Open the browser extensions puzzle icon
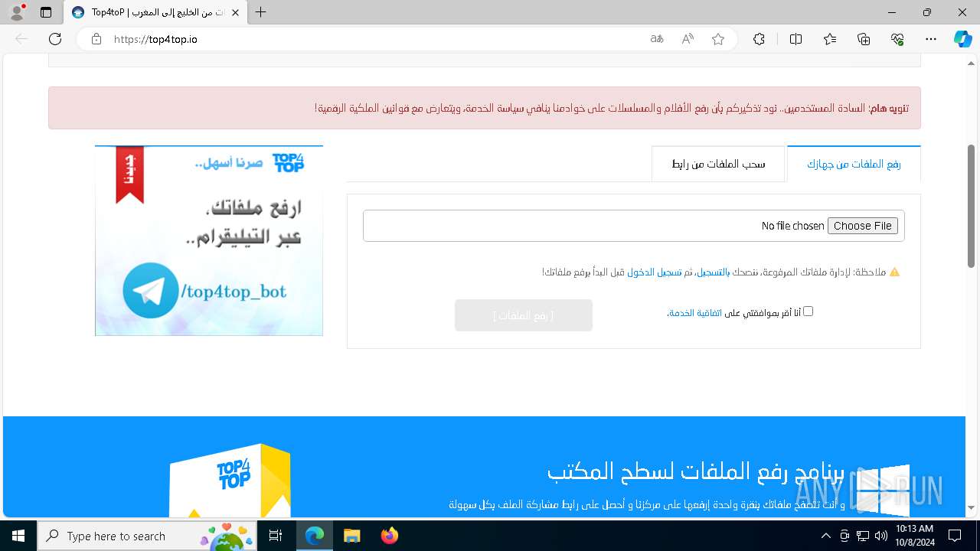980x551 pixels. tap(759, 39)
